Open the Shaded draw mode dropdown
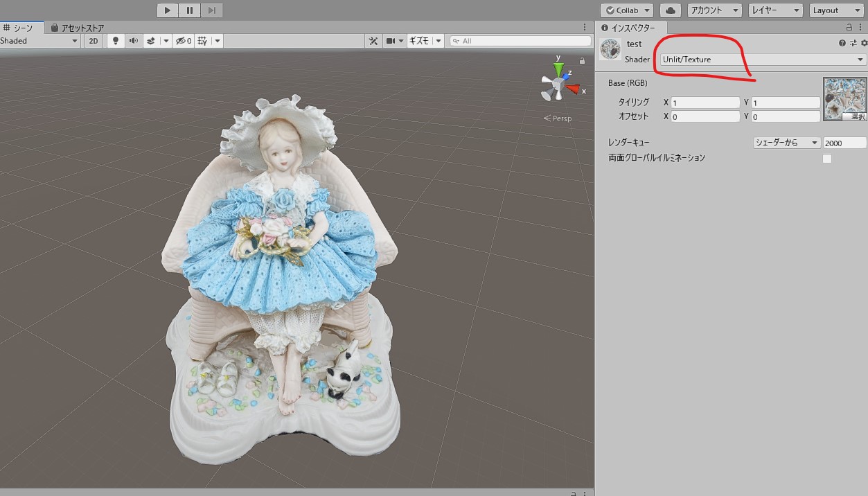The width and height of the screenshot is (868, 496). tap(39, 41)
